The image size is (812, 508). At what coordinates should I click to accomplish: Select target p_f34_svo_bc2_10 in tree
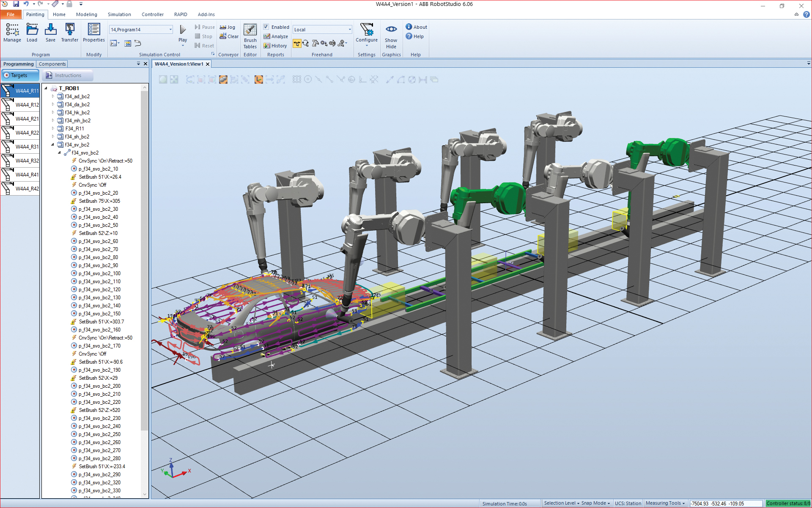[x=98, y=169]
